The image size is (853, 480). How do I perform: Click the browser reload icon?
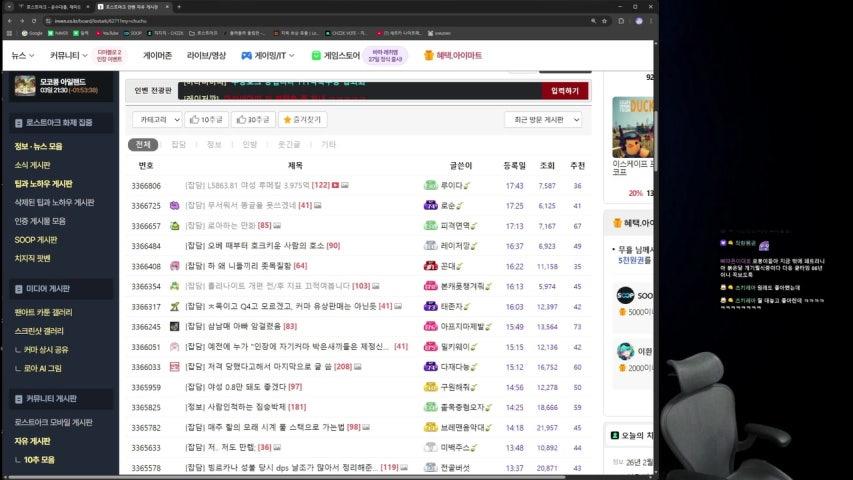click(x=34, y=21)
